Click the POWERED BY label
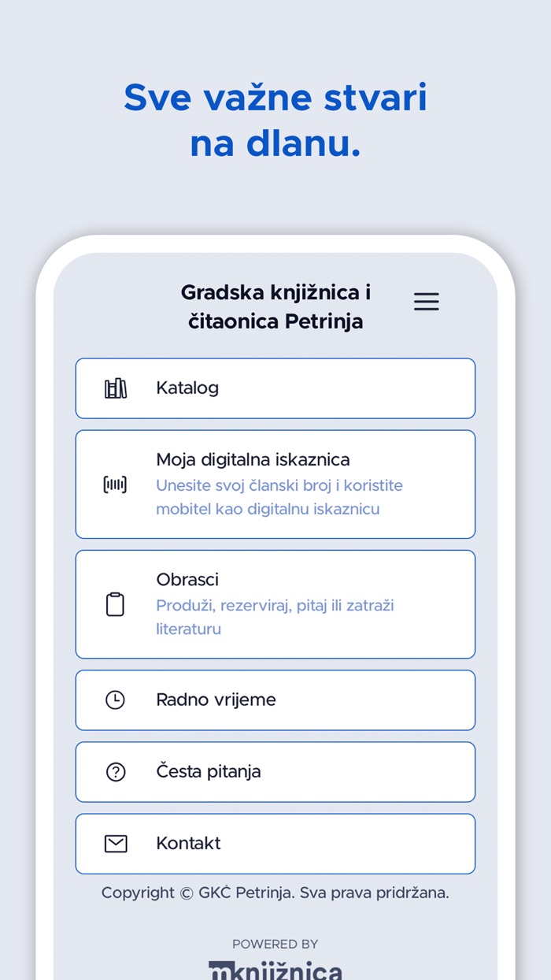This screenshot has width=551, height=980. tap(275, 944)
